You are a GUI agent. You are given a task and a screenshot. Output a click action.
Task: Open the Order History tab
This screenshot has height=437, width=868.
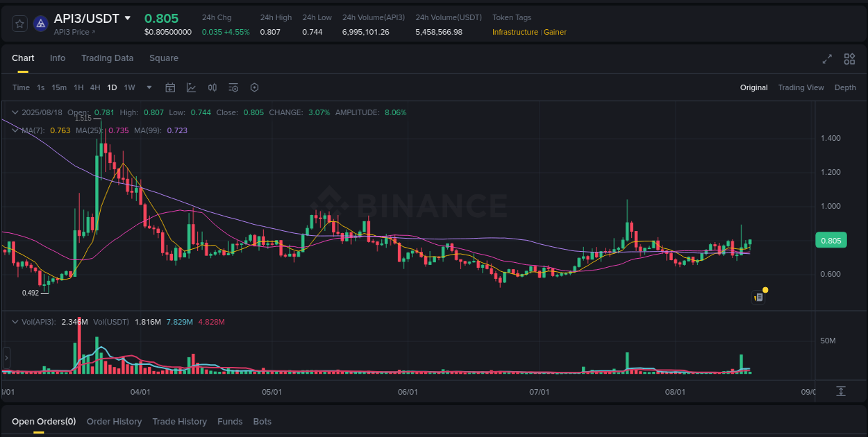coord(114,421)
